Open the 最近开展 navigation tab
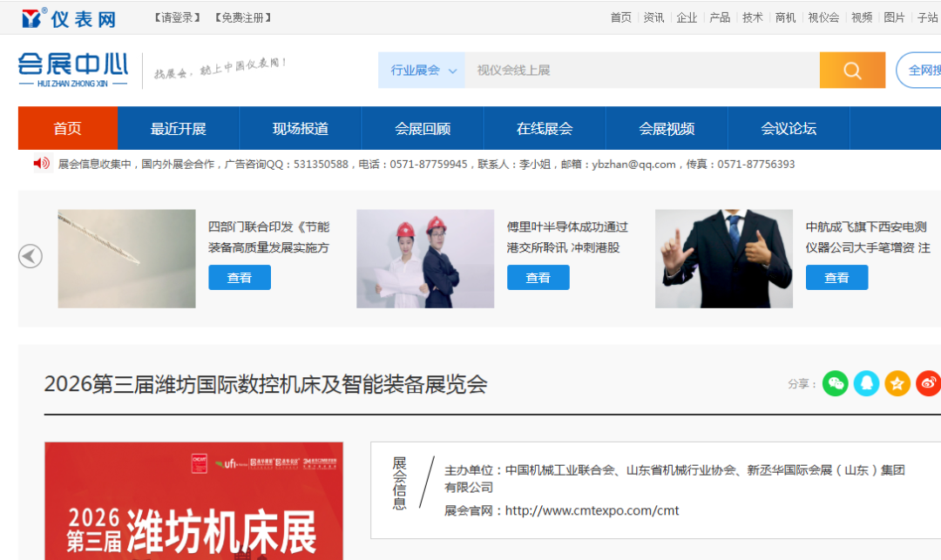The image size is (941, 560). click(179, 128)
